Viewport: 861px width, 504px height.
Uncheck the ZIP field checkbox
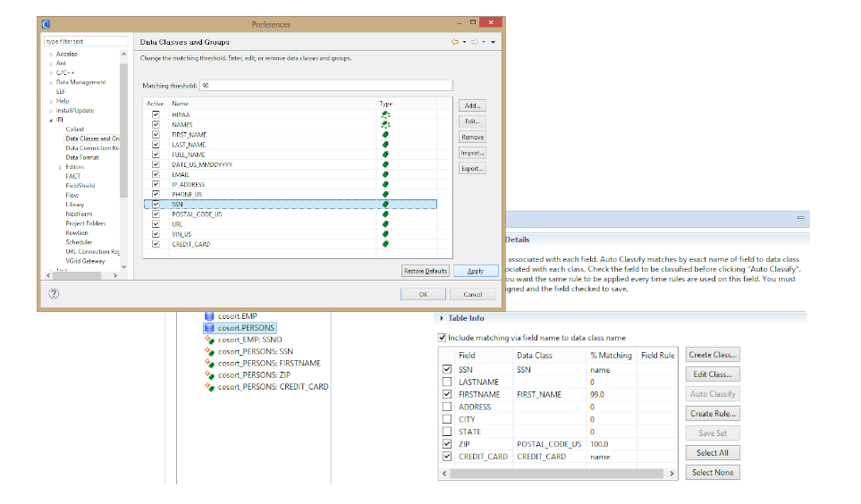pyautogui.click(x=447, y=443)
